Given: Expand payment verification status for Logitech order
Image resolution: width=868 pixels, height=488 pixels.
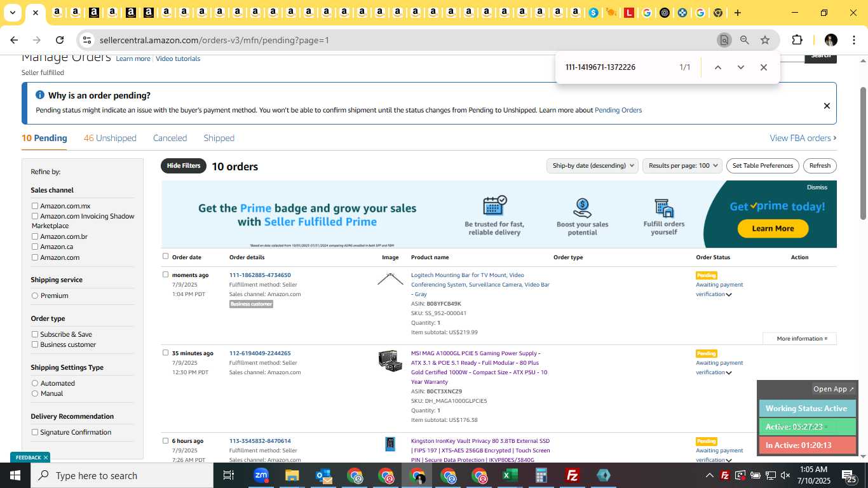Looking at the screenshot, I should click(729, 294).
